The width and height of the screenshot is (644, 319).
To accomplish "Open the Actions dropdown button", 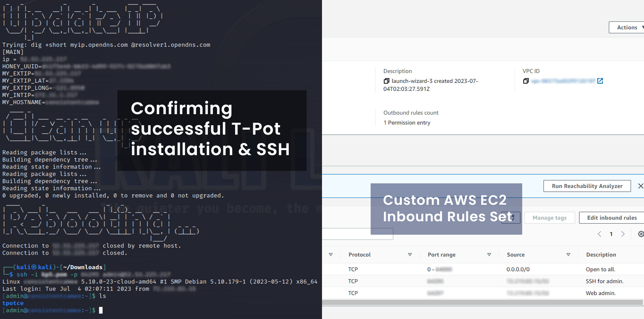I will click(627, 28).
